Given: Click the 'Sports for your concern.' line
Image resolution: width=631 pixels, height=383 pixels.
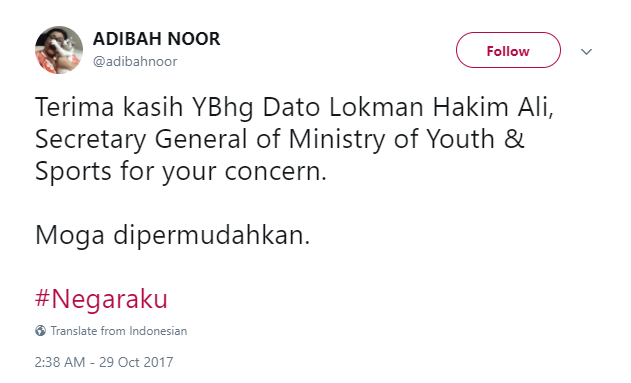Looking at the screenshot, I should 181,171.
